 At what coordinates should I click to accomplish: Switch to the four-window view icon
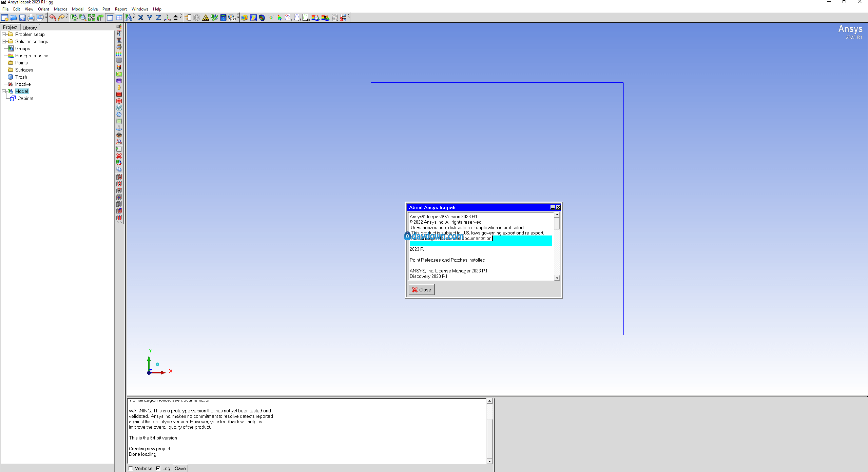(x=119, y=18)
